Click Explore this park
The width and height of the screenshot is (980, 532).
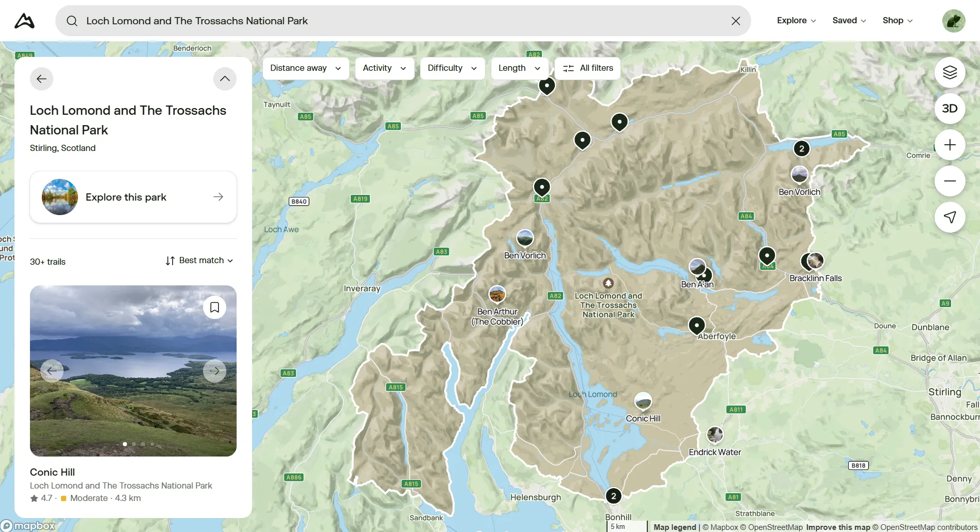click(133, 196)
